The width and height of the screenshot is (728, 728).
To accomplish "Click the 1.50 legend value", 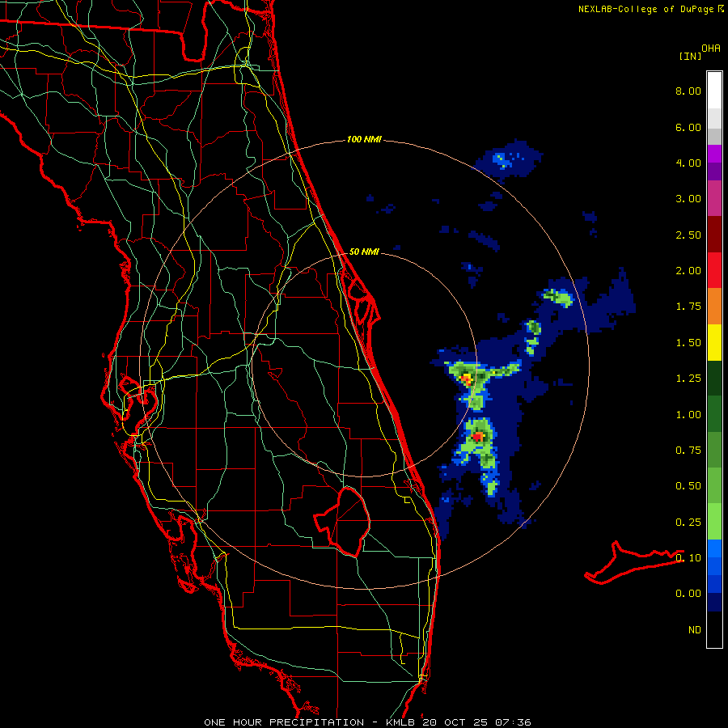I will (x=688, y=343).
